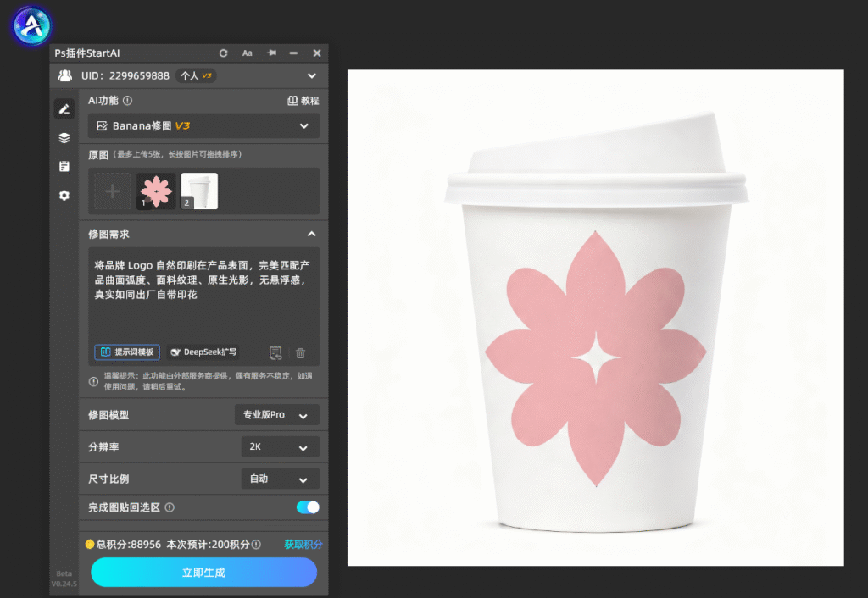The height and width of the screenshot is (598, 868).
Task: Select the pencil edit sidebar icon
Action: tap(64, 109)
